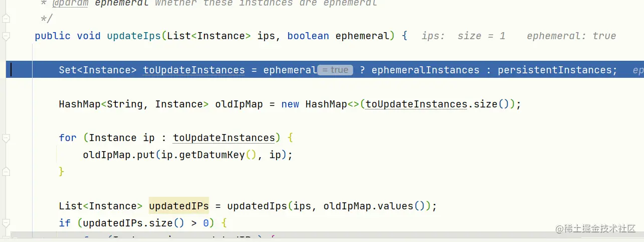Click HashMap<String, Instance> type declaration

point(134,104)
